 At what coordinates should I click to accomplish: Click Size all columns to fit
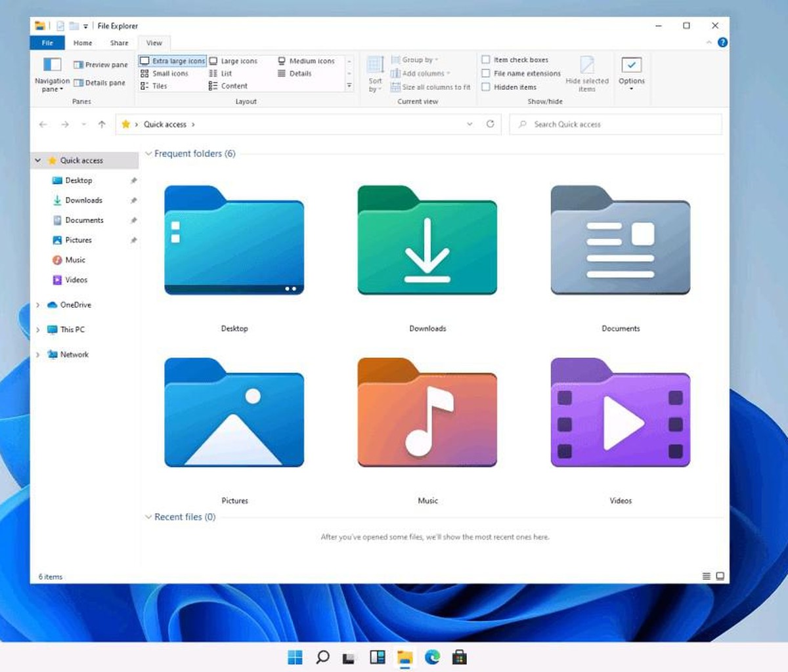[430, 87]
